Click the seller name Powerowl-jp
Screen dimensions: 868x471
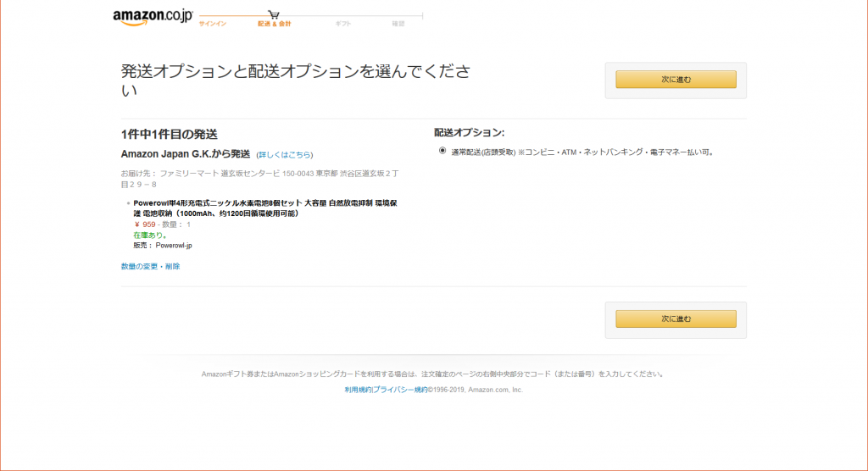tap(174, 246)
